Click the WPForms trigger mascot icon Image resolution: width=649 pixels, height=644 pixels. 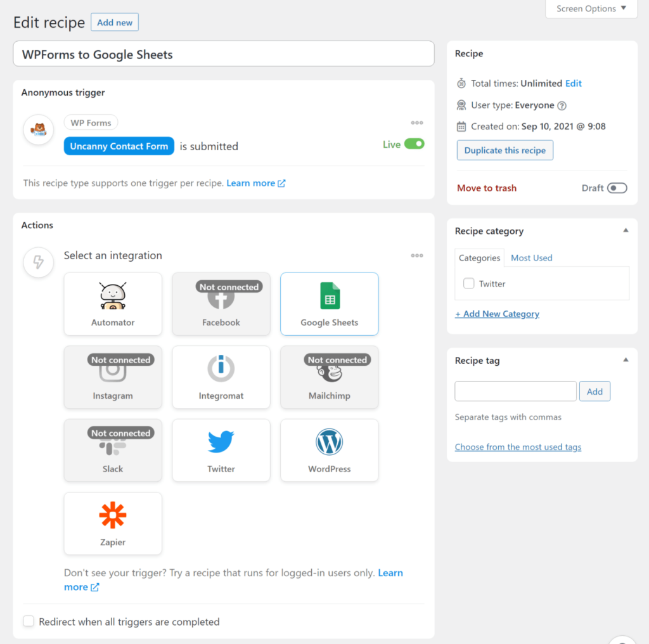tap(39, 129)
